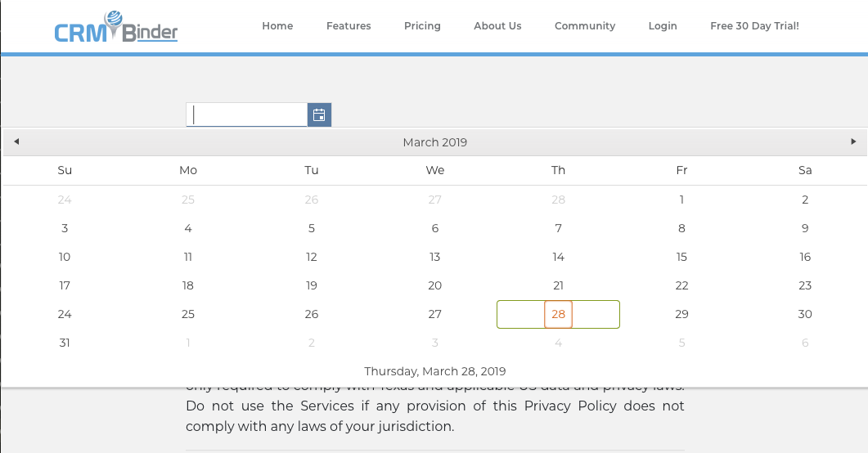Go to next month arrow
The image size is (868, 453).
click(853, 141)
